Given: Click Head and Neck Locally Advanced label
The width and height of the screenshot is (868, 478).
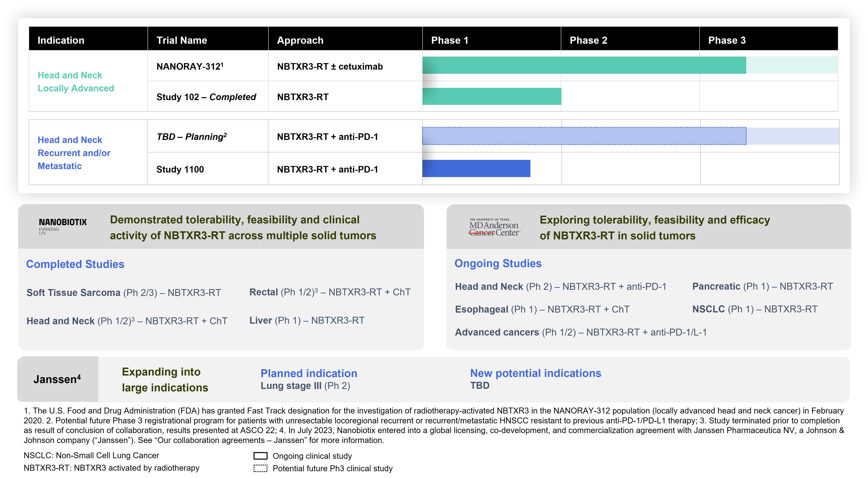Looking at the screenshot, I should [76, 82].
